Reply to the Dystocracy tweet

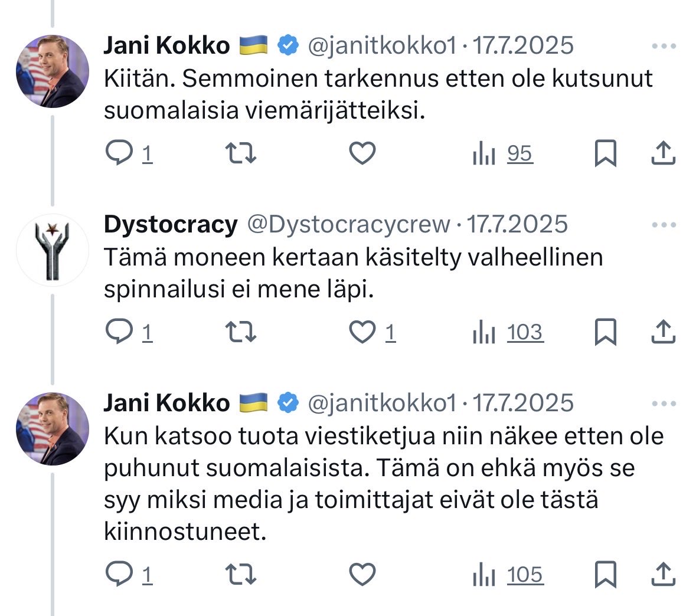[x=119, y=332]
